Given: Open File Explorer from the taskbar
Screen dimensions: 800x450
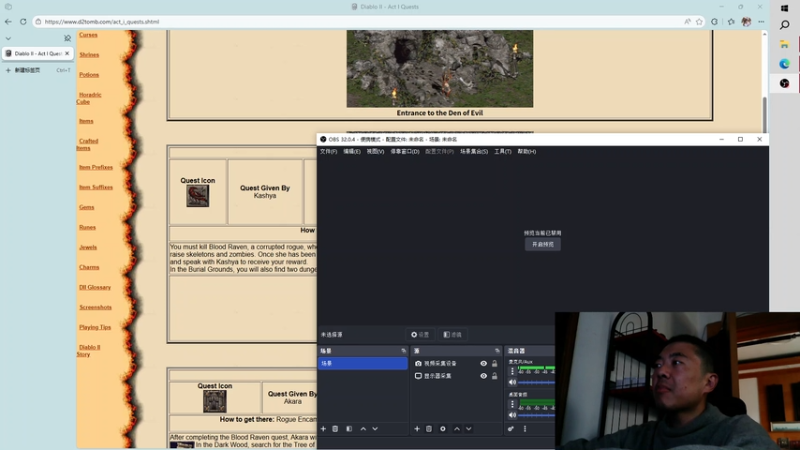Looking at the screenshot, I should point(785,44).
